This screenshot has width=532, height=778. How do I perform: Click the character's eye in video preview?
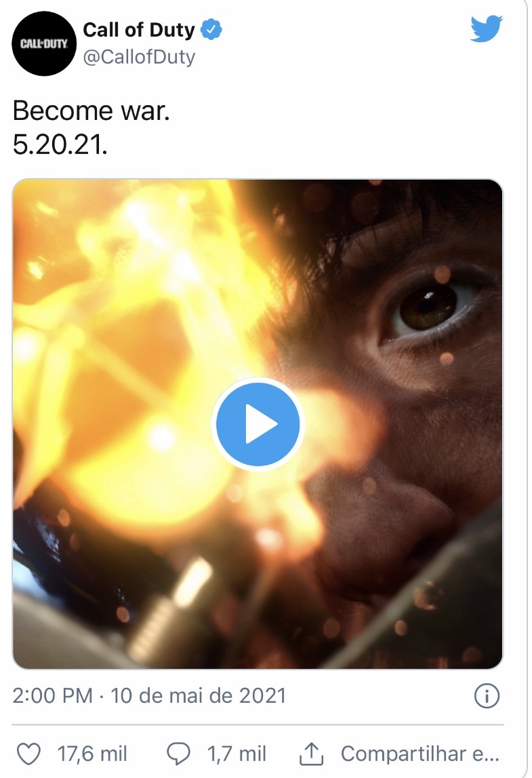click(429, 308)
